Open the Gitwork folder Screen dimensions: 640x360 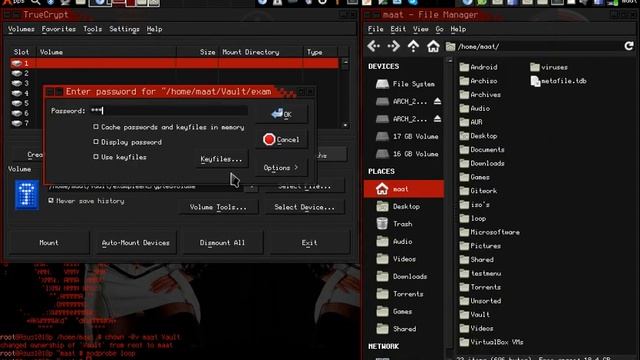(x=478, y=191)
